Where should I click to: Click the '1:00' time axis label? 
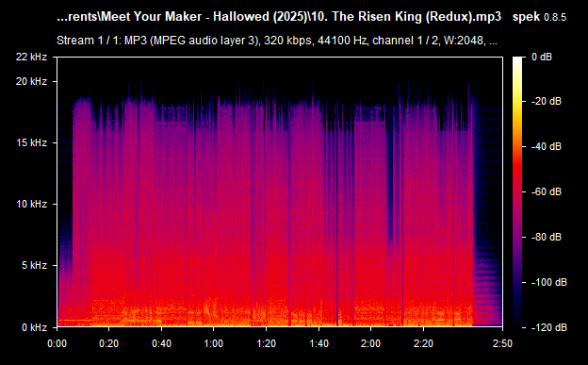(x=214, y=343)
